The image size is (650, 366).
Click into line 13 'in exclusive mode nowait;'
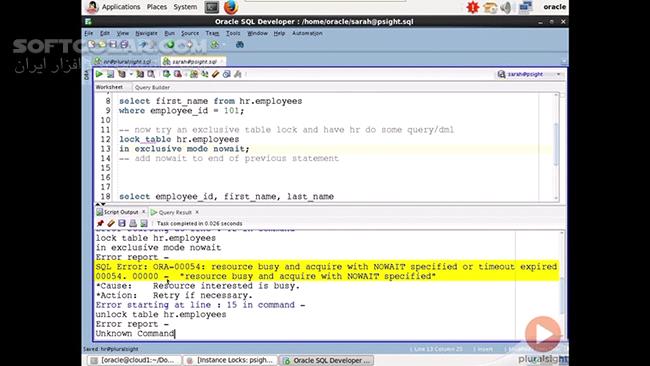[x=184, y=149]
